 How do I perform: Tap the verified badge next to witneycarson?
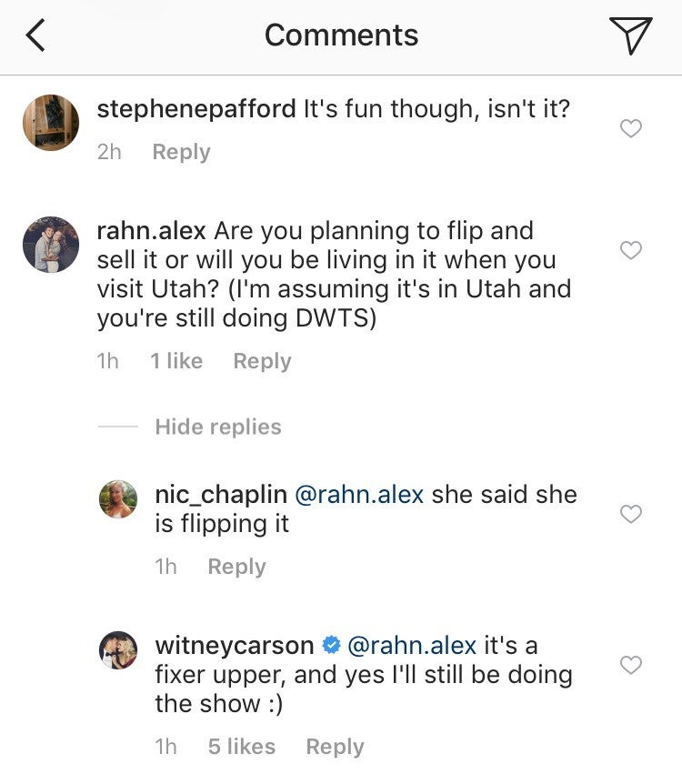click(x=331, y=646)
